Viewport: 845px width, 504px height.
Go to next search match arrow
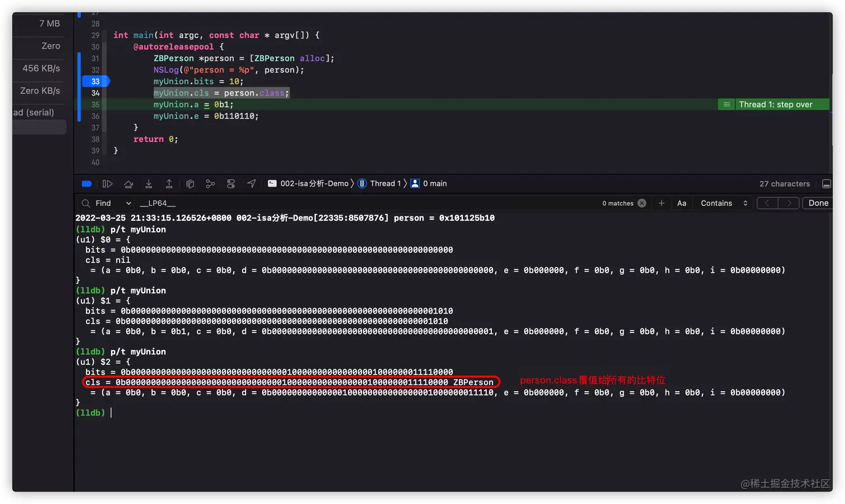click(x=789, y=203)
